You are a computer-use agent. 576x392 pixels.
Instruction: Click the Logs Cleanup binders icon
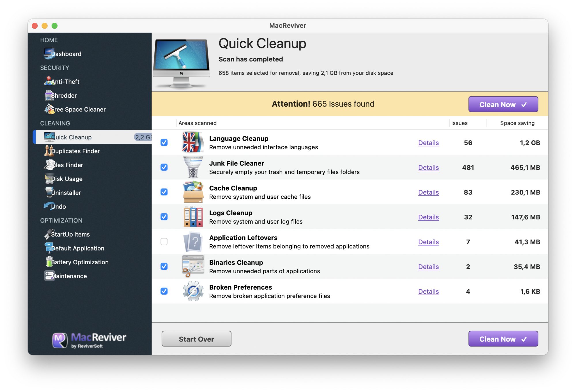(x=193, y=217)
